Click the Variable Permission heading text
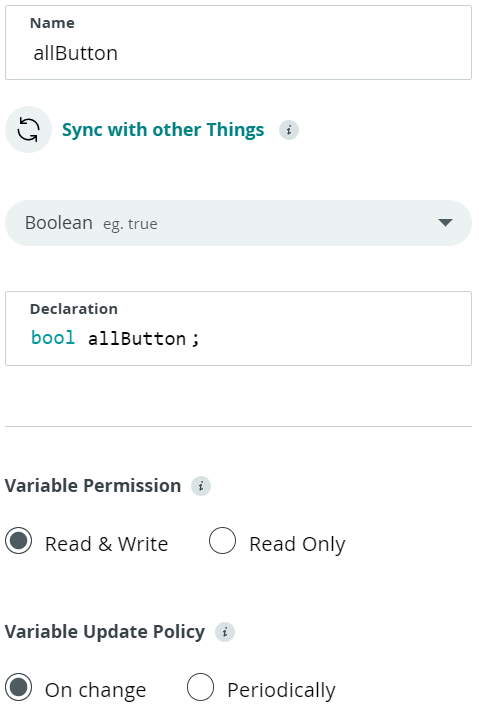 click(x=93, y=486)
